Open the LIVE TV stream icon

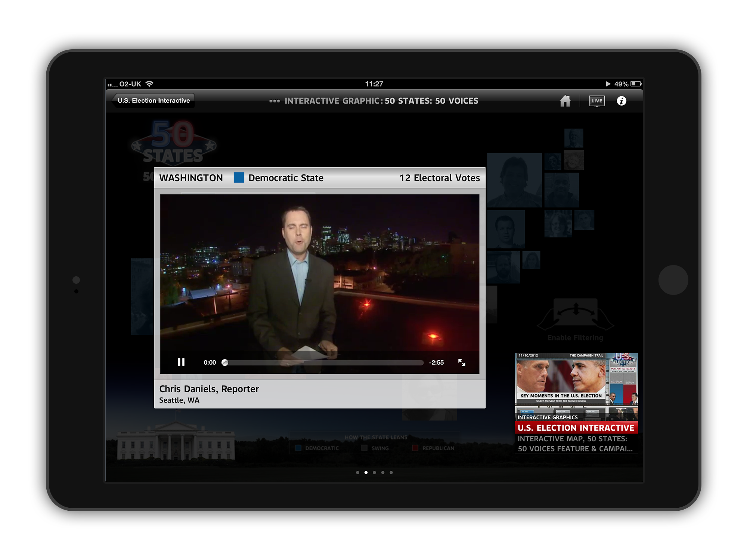pos(596,101)
